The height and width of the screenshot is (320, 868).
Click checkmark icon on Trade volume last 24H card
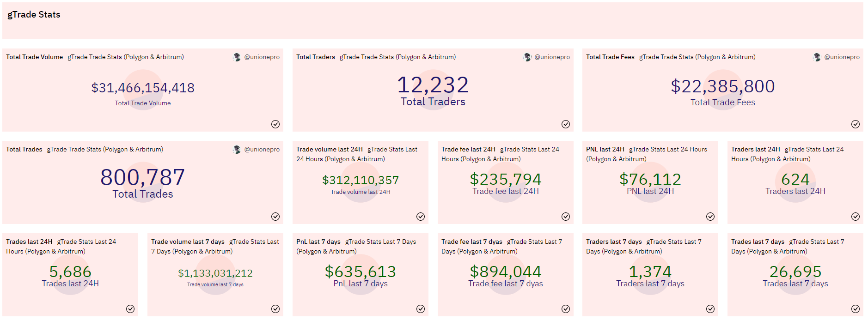click(x=421, y=217)
